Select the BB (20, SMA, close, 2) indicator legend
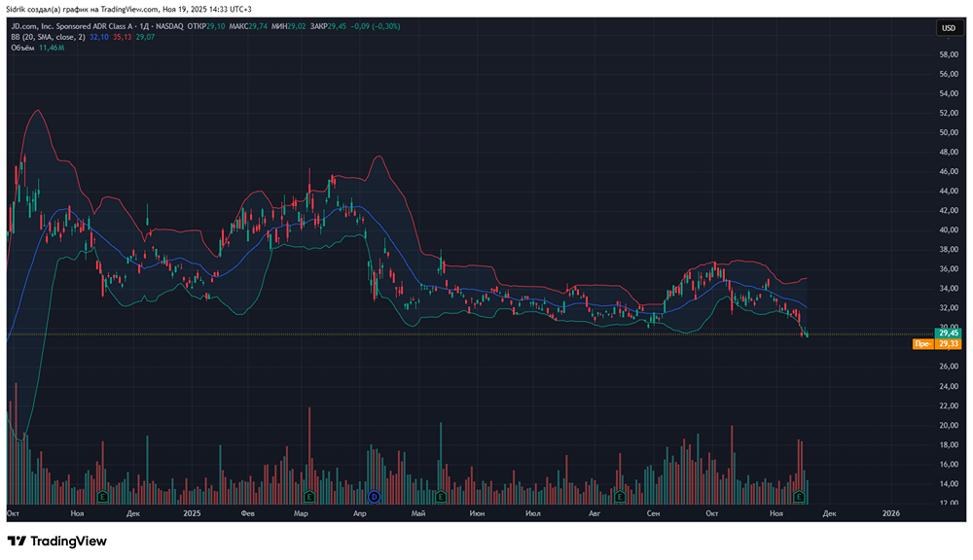 pos(47,36)
